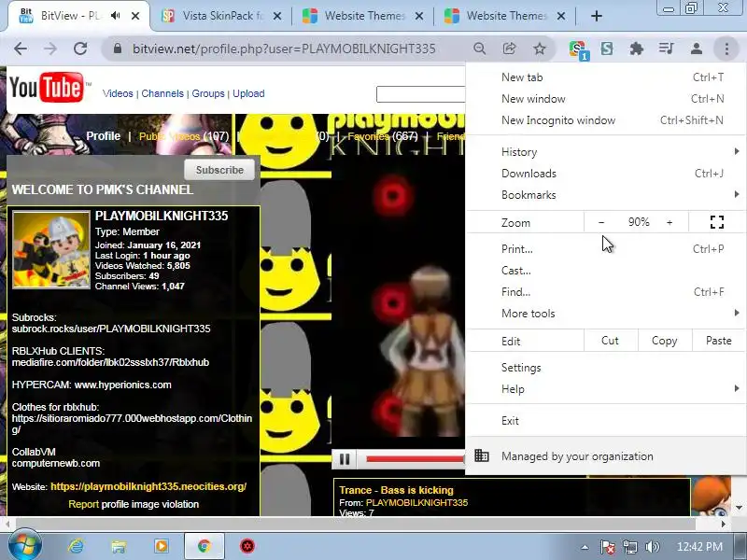Open the colorful S extension with badge
The height and width of the screenshot is (560, 747).
[578, 49]
